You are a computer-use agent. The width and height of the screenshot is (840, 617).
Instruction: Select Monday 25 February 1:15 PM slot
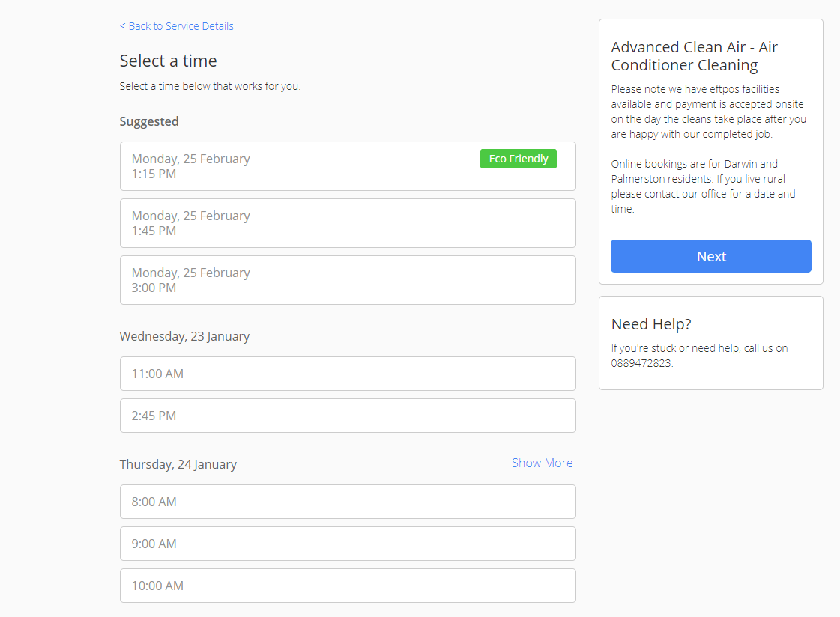[300, 166]
